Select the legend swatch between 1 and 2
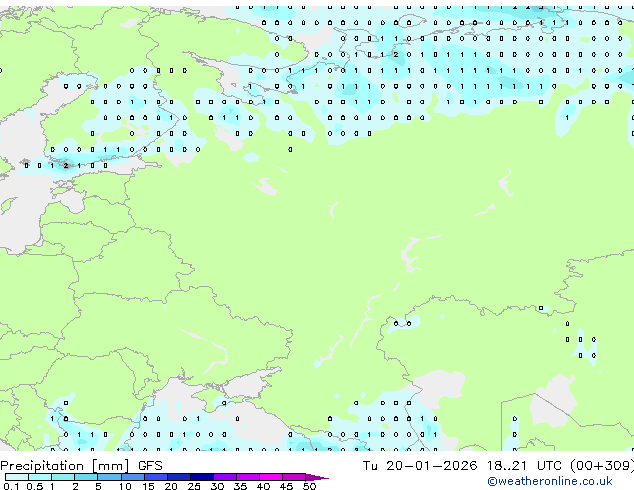The width and height of the screenshot is (634, 490). coord(63,477)
